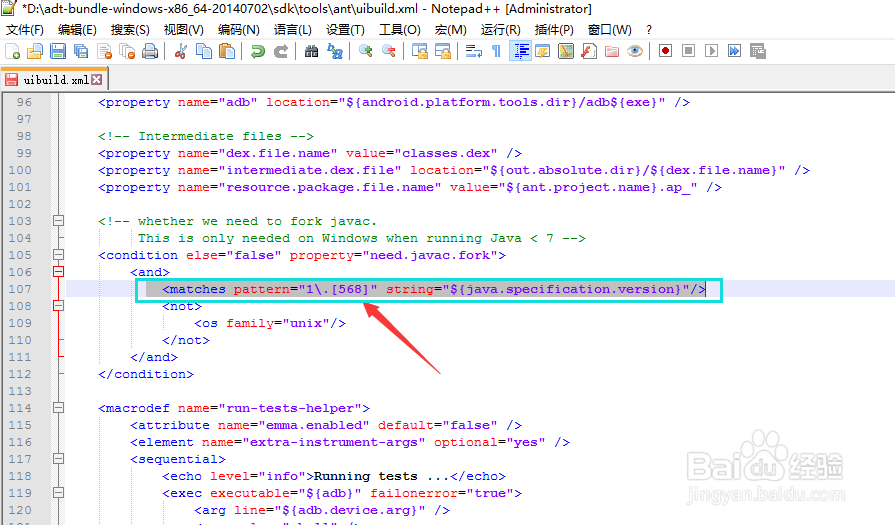Collapse the comment fold at line 103

(x=58, y=220)
